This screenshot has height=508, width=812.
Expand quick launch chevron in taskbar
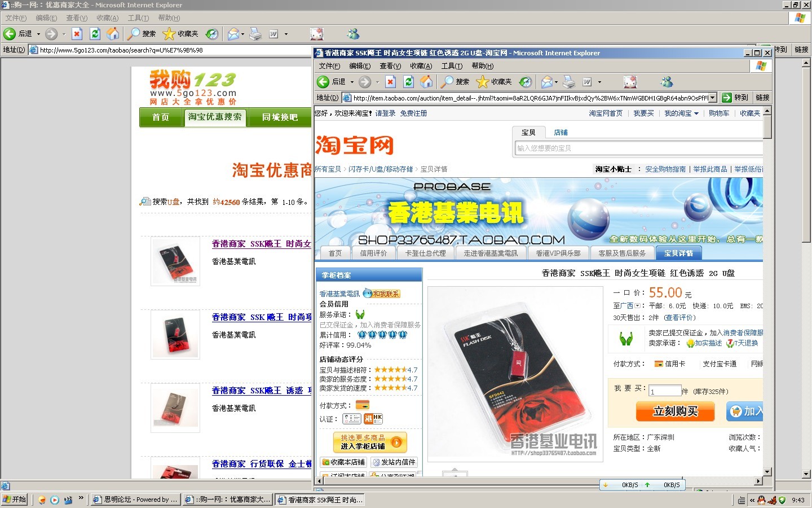[x=81, y=498]
